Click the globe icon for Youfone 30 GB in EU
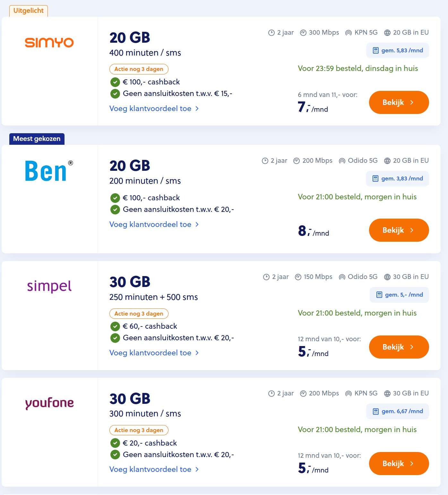The width and height of the screenshot is (448, 495). click(387, 394)
